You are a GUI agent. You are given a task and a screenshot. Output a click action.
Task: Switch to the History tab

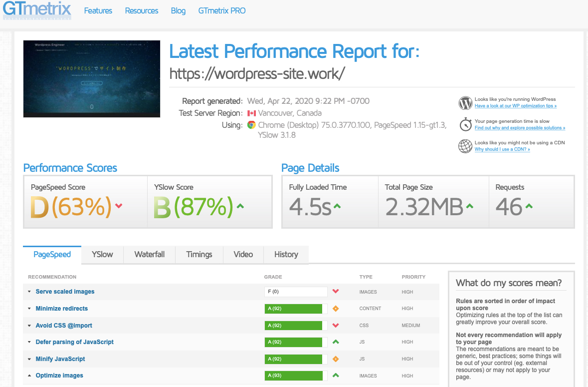[286, 255]
